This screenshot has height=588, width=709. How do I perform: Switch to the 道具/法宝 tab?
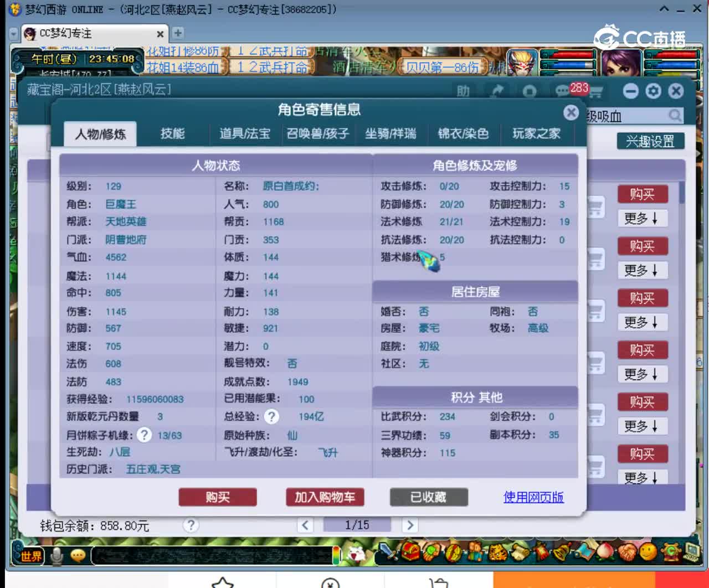pyautogui.click(x=245, y=133)
